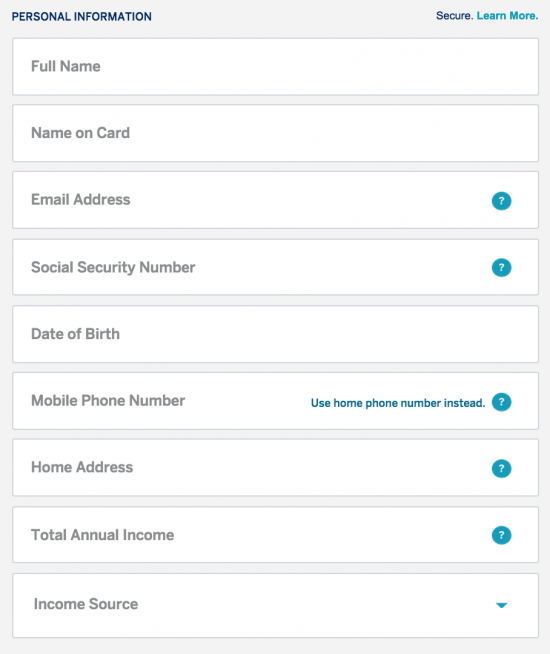Click the Income Source dropdown arrow
Screen dimensions: 550x654
pyautogui.click(x=501, y=605)
